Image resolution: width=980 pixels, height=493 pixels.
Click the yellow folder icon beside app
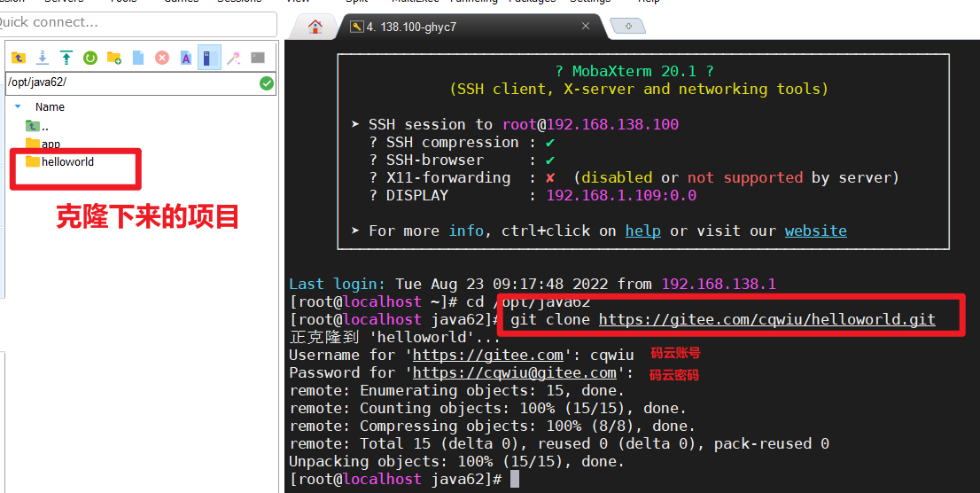[33, 144]
